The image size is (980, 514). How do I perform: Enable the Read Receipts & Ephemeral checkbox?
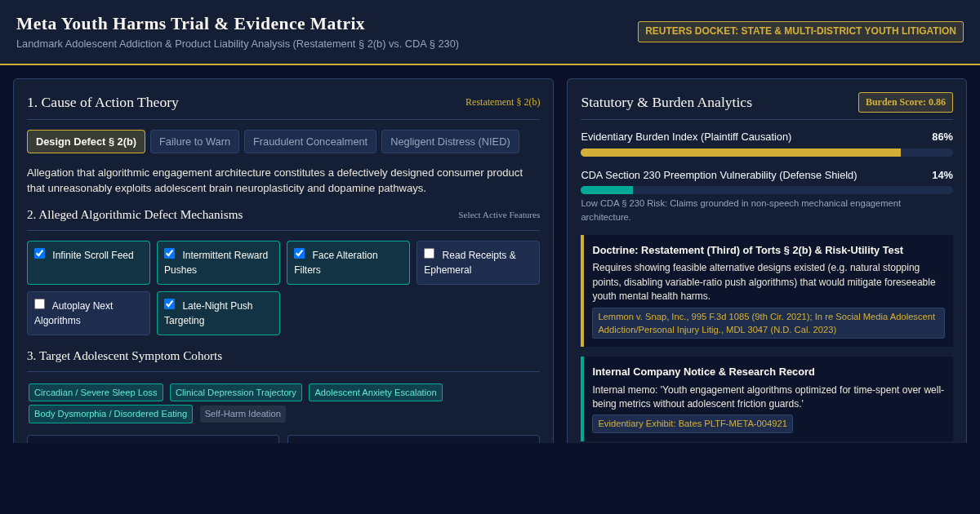(429, 254)
